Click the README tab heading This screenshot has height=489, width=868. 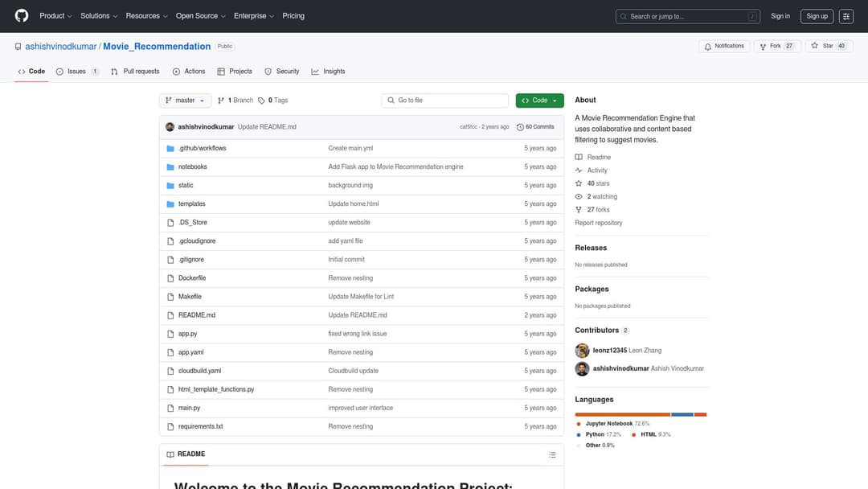click(186, 454)
